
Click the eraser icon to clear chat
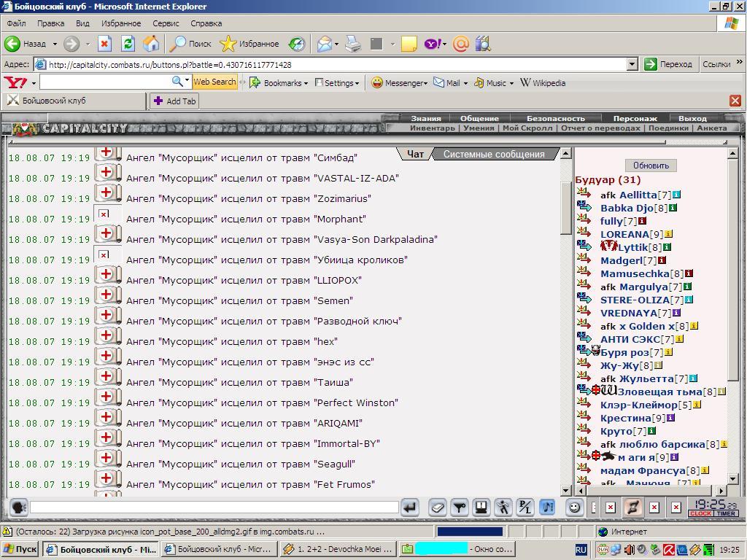(x=438, y=507)
